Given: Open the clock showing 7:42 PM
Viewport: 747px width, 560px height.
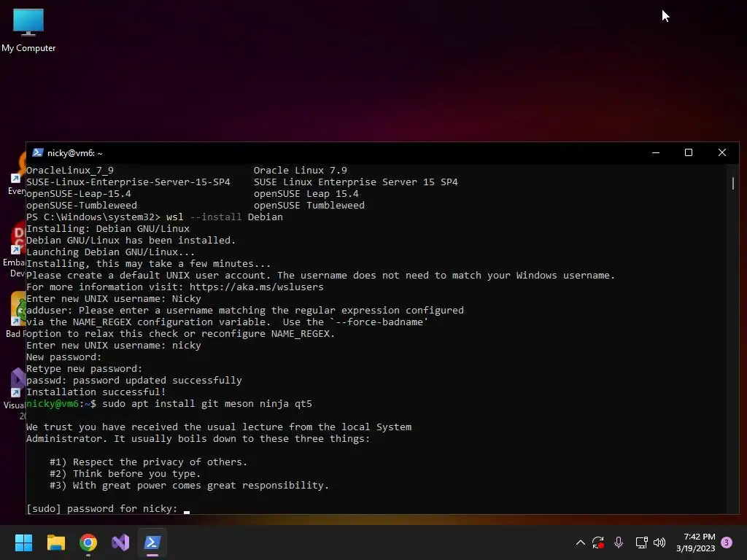Looking at the screenshot, I should pyautogui.click(x=695, y=542).
